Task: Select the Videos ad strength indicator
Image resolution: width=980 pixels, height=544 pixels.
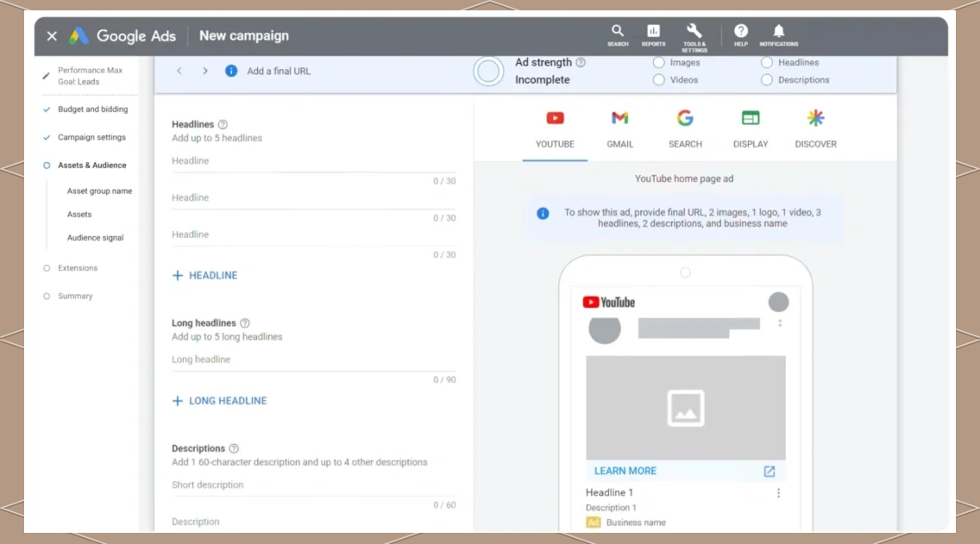Action: click(659, 80)
